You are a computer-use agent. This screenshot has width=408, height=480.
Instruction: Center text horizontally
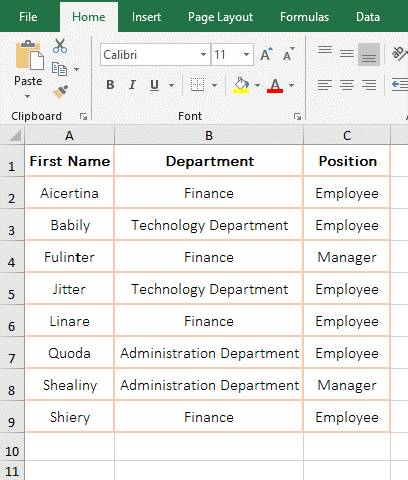[347, 85]
